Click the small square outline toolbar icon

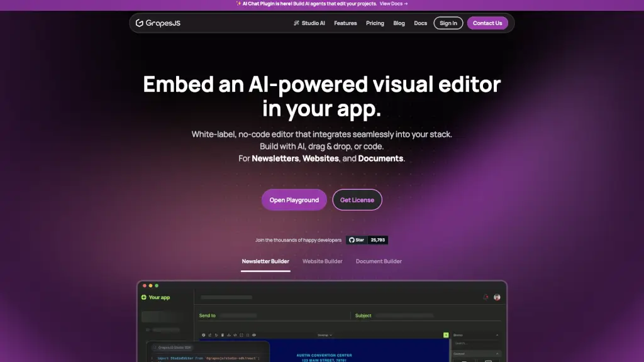coord(248,335)
